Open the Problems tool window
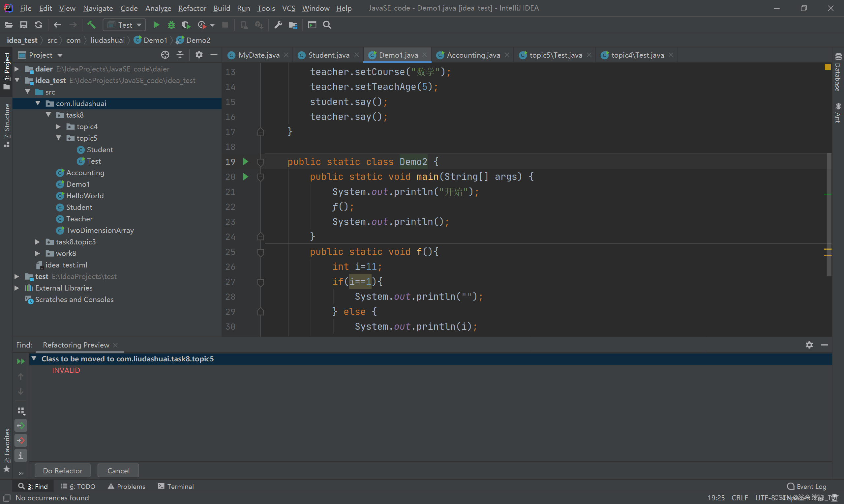The width and height of the screenshot is (844, 504). [x=127, y=486]
